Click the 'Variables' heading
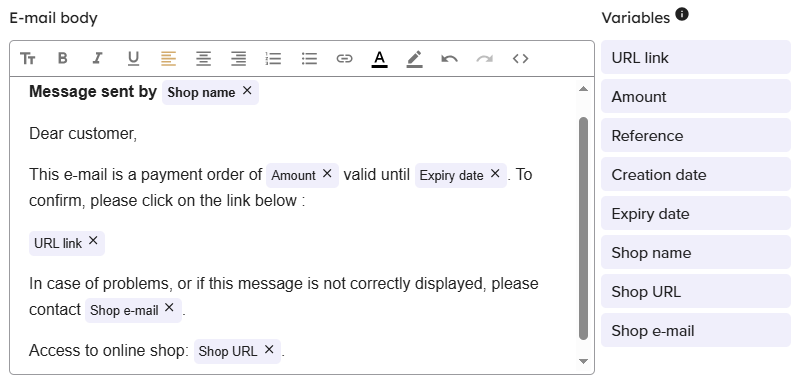 (x=636, y=18)
